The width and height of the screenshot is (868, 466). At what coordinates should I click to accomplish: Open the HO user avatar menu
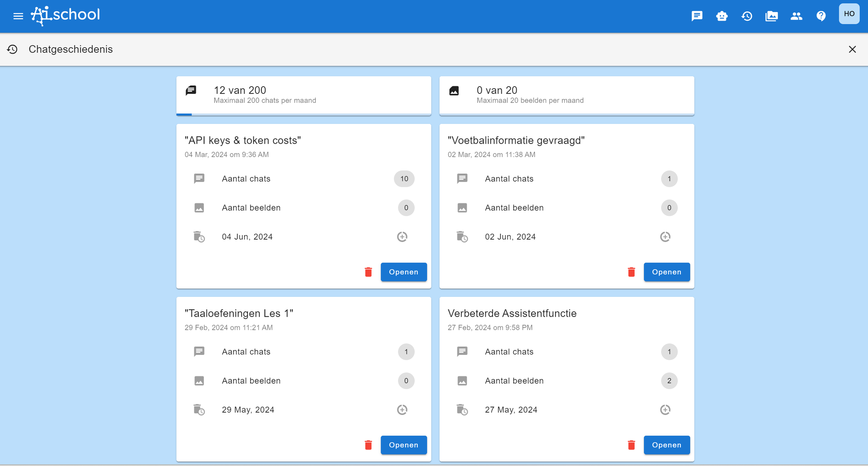(849, 14)
